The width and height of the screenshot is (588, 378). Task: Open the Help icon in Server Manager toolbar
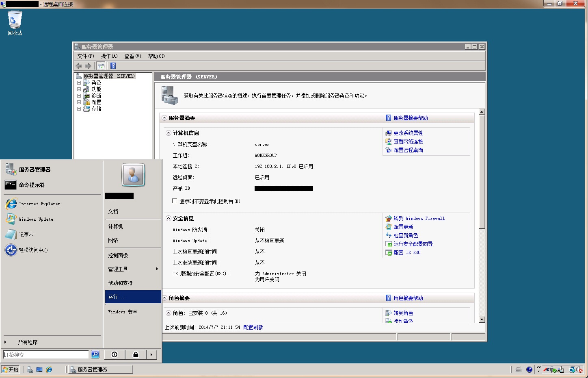click(113, 66)
